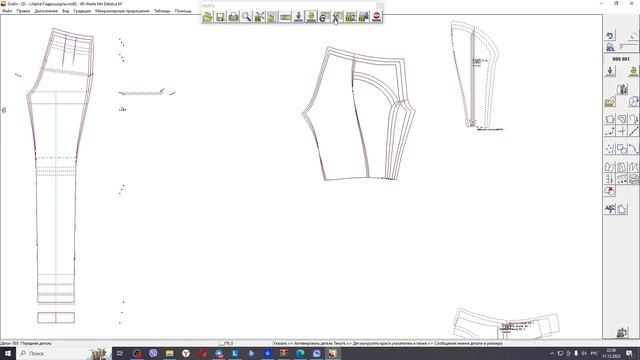
Task: Select the red X delete tool in right panel
Action: [x=610, y=191]
